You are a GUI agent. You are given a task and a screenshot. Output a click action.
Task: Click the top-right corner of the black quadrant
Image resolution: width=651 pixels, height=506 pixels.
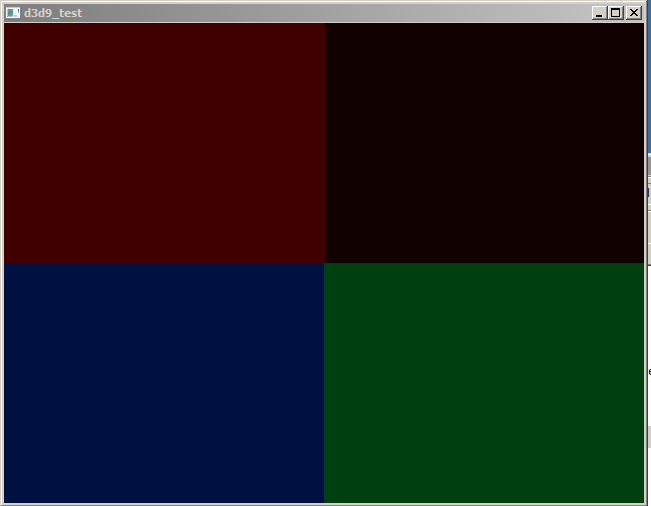(642, 25)
